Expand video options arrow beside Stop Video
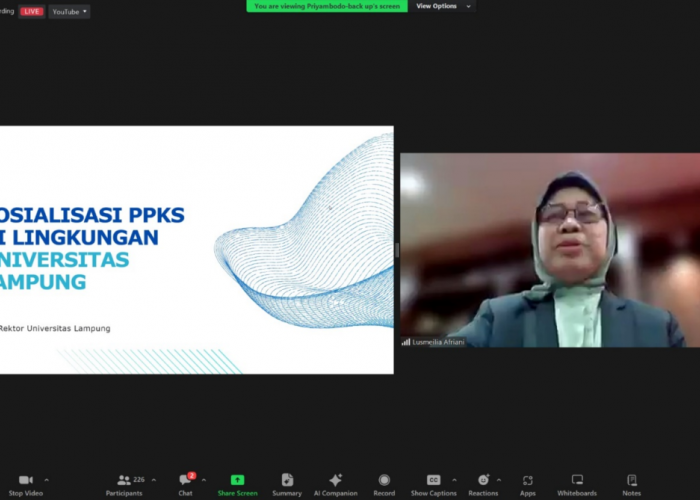Viewport: 700px width, 500px height. click(46, 480)
